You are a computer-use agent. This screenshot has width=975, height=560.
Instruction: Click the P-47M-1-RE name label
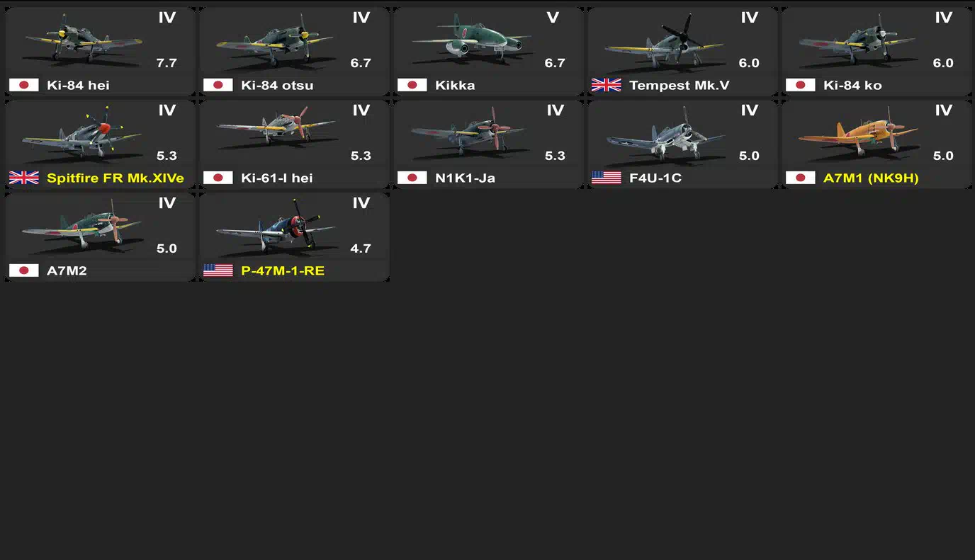283,270
